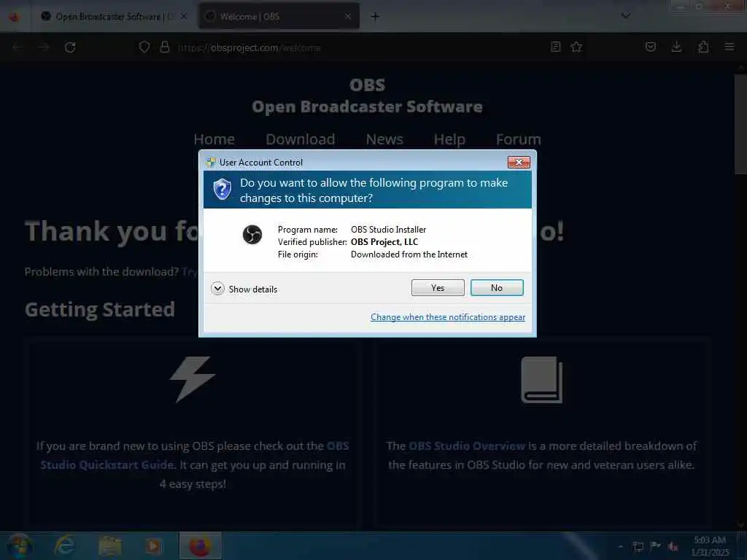Click Yes in the User Account Control dialog
Image resolution: width=747 pixels, height=560 pixels.
438,287
